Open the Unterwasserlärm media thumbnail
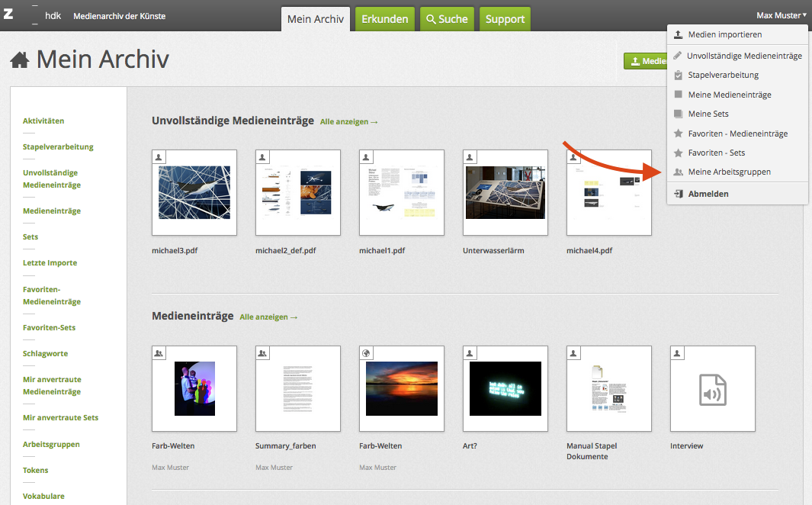812x505 pixels. (505, 192)
